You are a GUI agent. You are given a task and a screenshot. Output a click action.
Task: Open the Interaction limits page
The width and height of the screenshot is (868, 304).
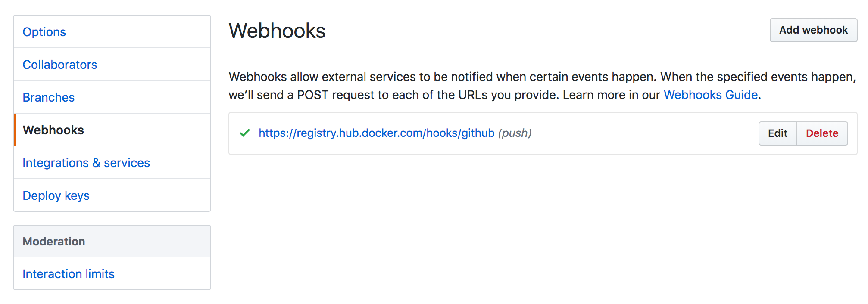pos(69,273)
